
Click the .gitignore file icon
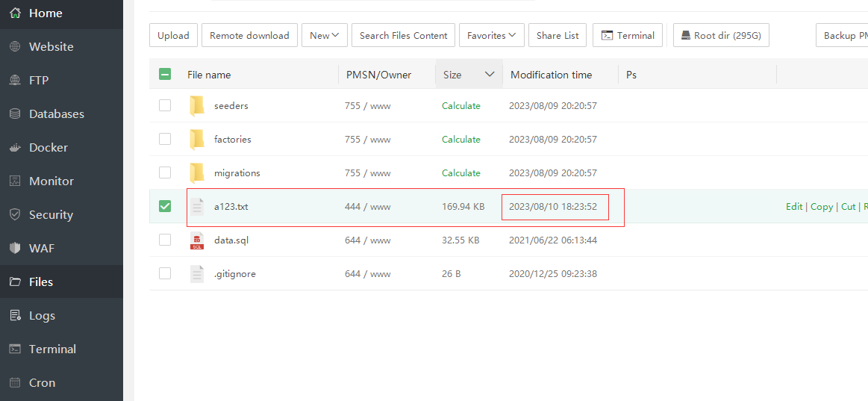tap(197, 274)
